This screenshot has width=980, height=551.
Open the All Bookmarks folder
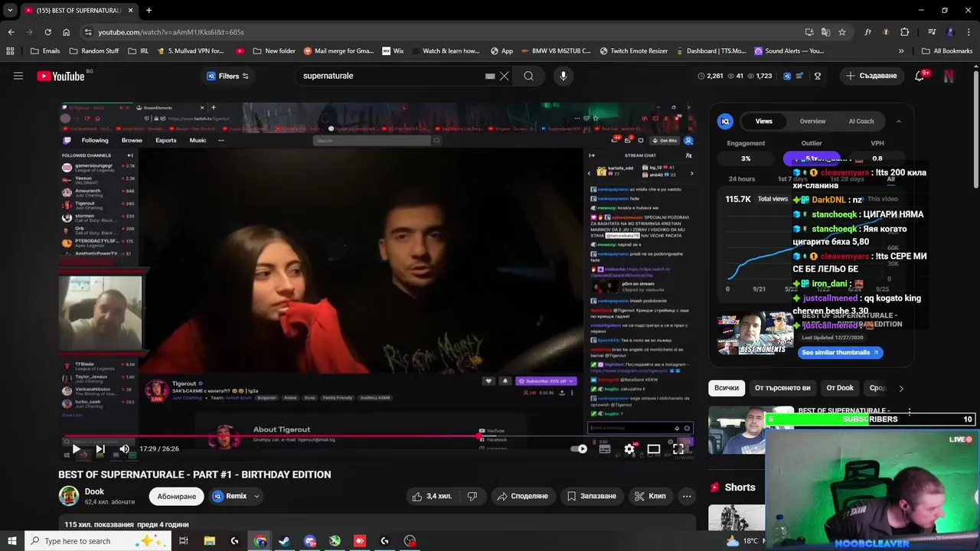pyautogui.click(x=946, y=51)
